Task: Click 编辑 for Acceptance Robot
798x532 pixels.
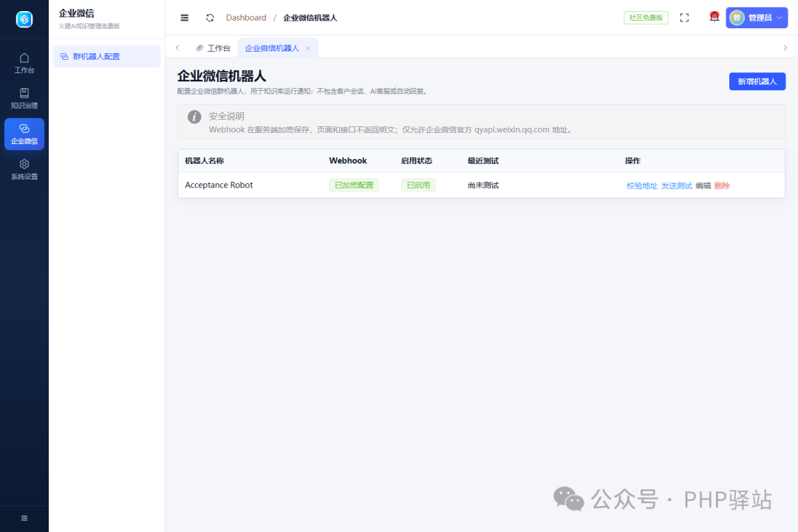Action: point(703,185)
